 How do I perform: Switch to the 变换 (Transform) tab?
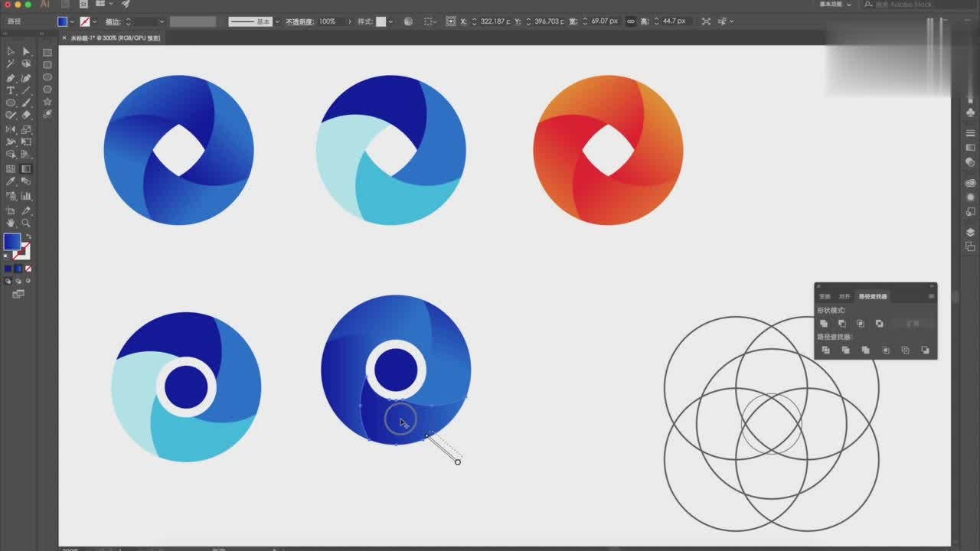[825, 297]
